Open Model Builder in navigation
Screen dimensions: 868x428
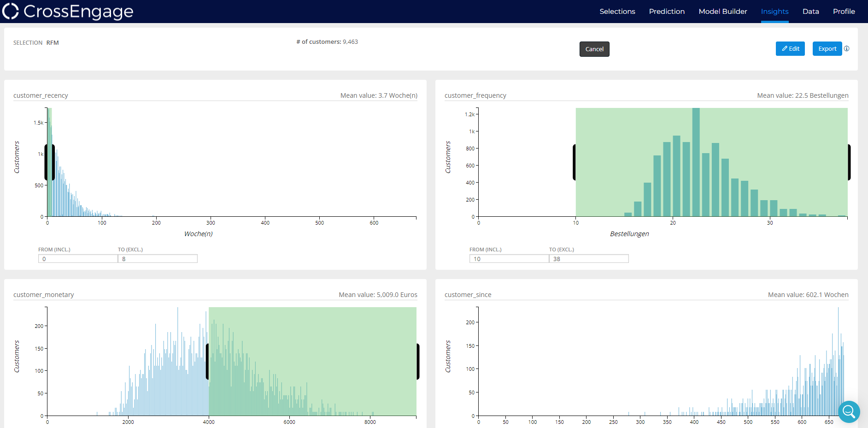coord(722,12)
